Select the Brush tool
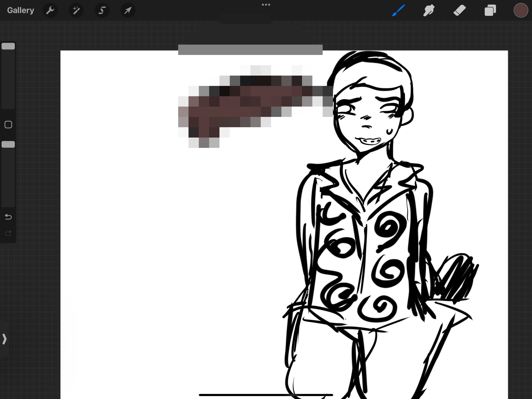 coord(398,10)
